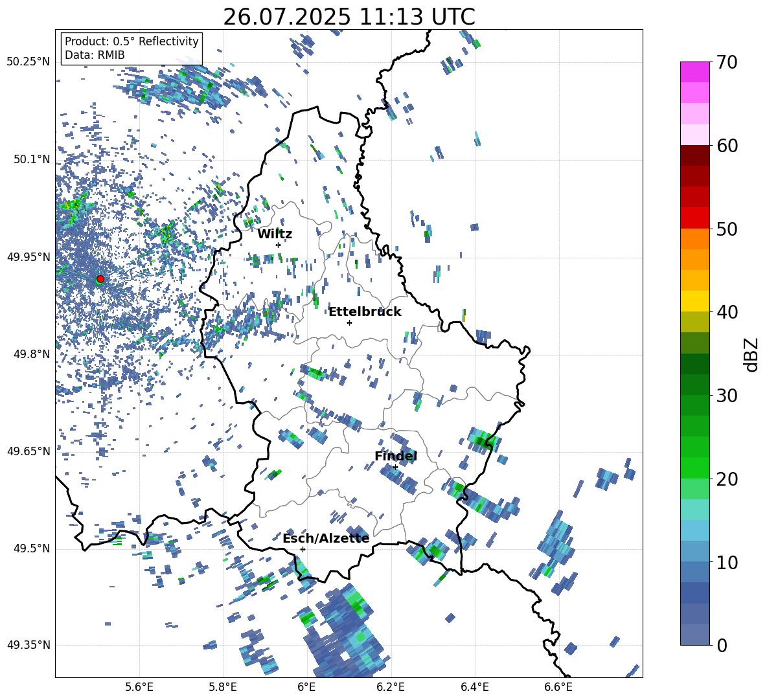The width and height of the screenshot is (767, 700).
Task: Click the 5.6°E longitude tick label
Action: click(139, 687)
